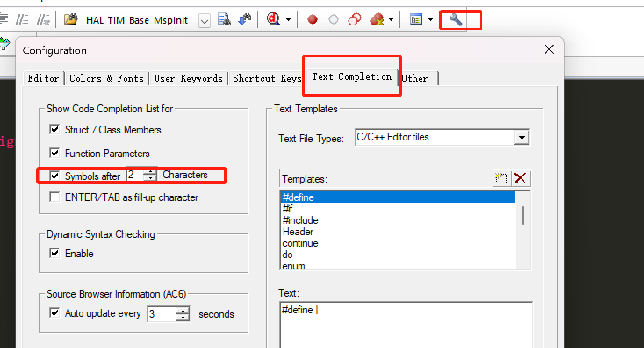Decrease auto update seconds spinner
The image size is (644, 348).
[183, 317]
